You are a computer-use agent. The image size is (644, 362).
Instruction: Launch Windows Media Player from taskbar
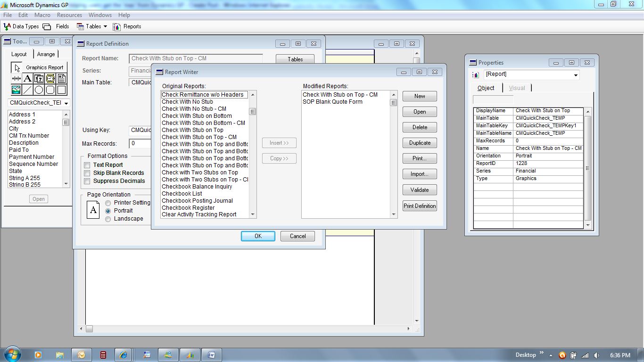point(38,355)
